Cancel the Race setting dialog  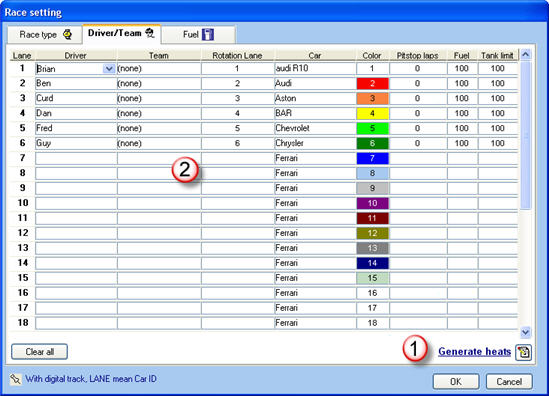point(509,381)
